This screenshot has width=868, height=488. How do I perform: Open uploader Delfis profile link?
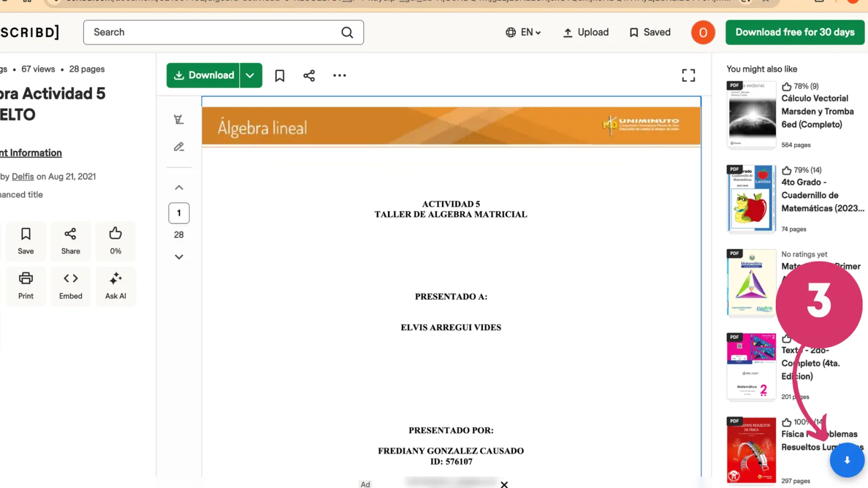click(x=23, y=177)
